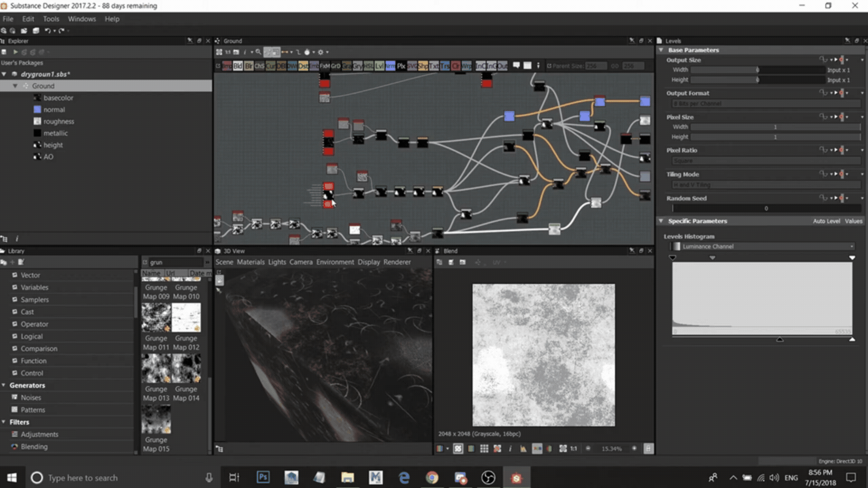Add a Warp (Wrp) node
The height and width of the screenshot is (488, 868).
click(x=466, y=66)
